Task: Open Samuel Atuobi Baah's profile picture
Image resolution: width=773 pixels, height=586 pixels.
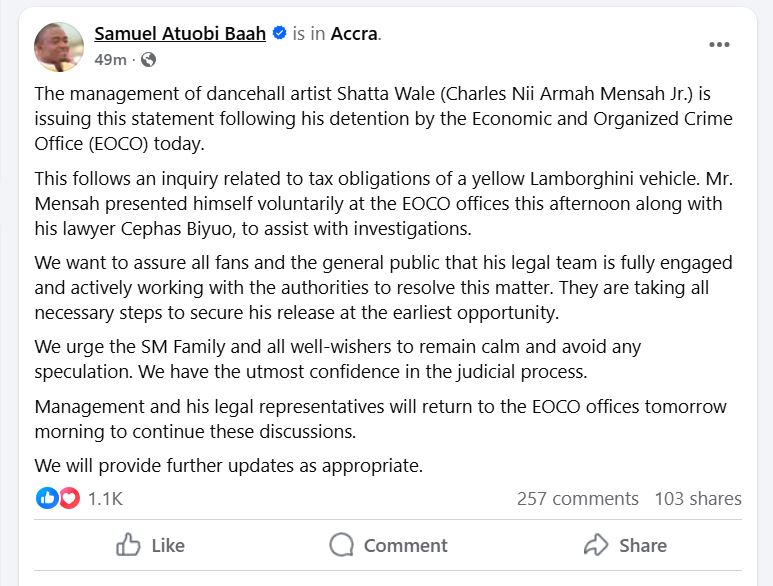Action: tap(59, 46)
